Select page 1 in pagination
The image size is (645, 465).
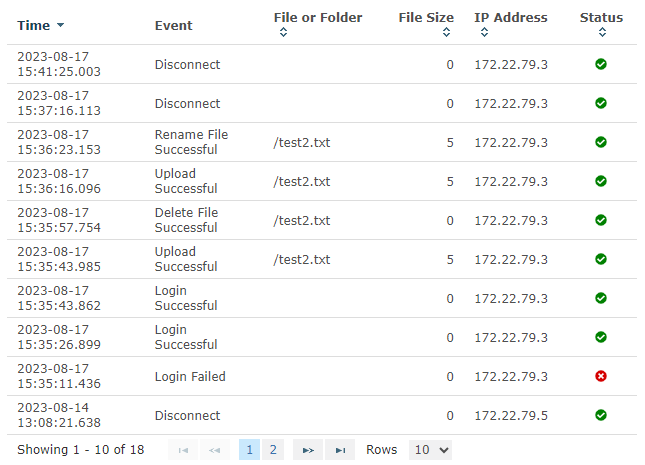(x=249, y=450)
